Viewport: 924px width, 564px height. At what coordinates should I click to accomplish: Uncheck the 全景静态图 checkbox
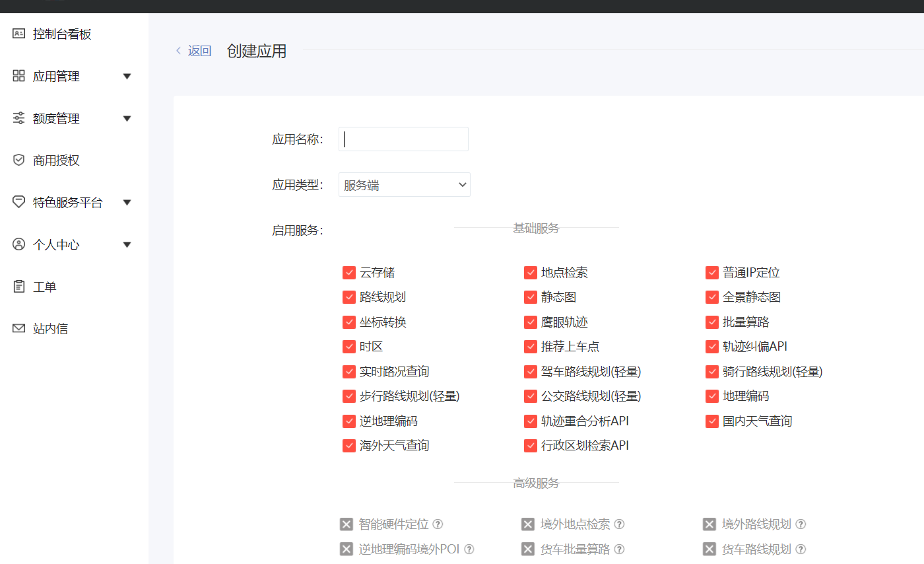tap(712, 297)
